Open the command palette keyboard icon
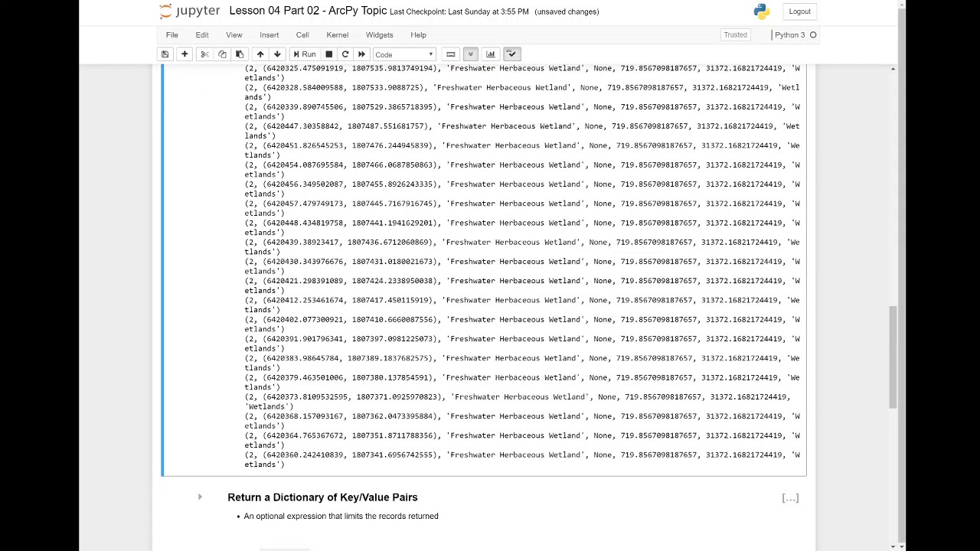980x551 pixels. [x=451, y=54]
